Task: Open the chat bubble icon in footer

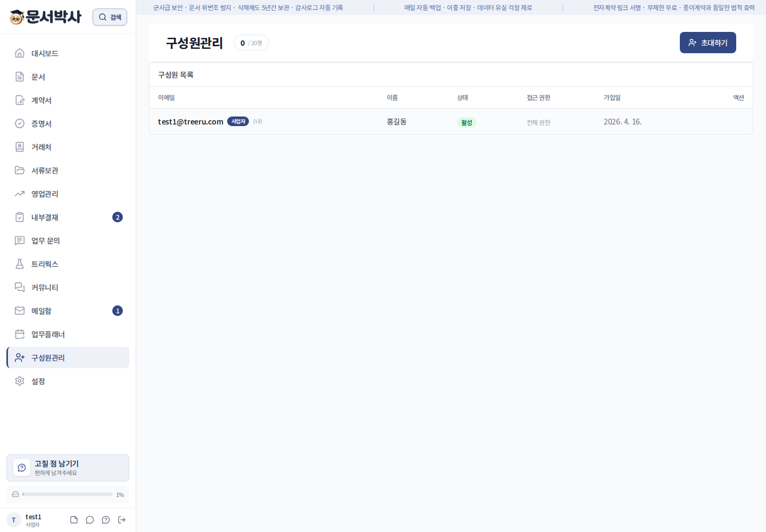Action: [90, 520]
